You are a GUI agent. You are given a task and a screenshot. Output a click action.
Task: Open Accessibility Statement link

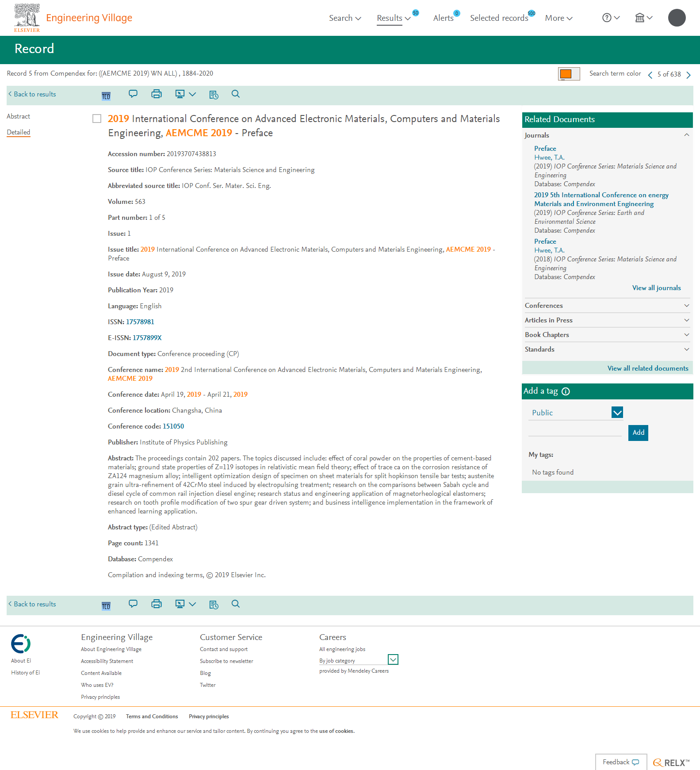(107, 661)
